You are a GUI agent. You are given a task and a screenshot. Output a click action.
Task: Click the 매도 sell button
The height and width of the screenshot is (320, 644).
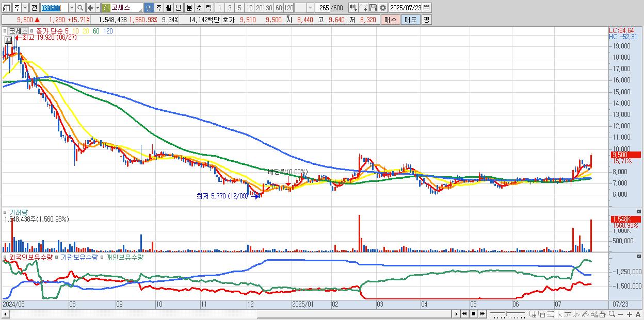[x=410, y=20]
